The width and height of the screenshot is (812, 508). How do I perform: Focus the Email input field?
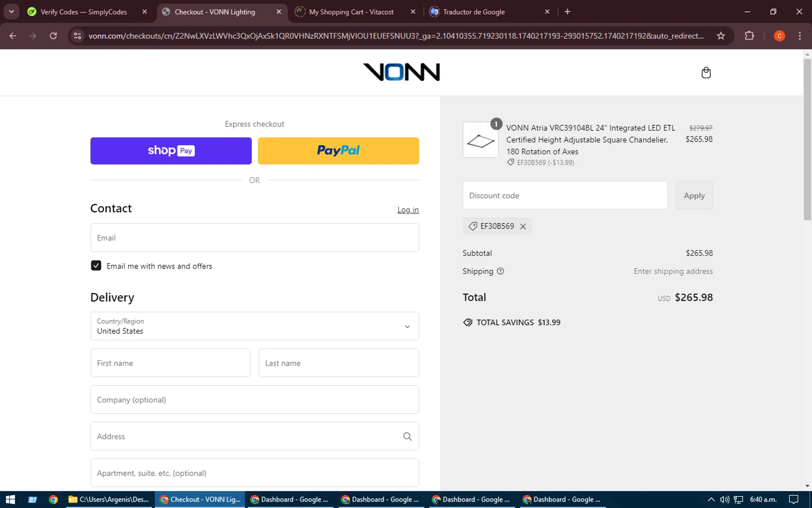(x=254, y=238)
